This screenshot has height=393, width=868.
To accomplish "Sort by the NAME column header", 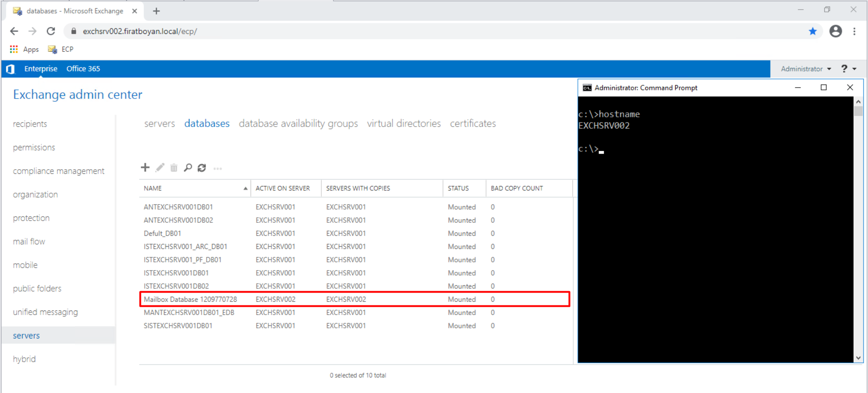I will 195,188.
